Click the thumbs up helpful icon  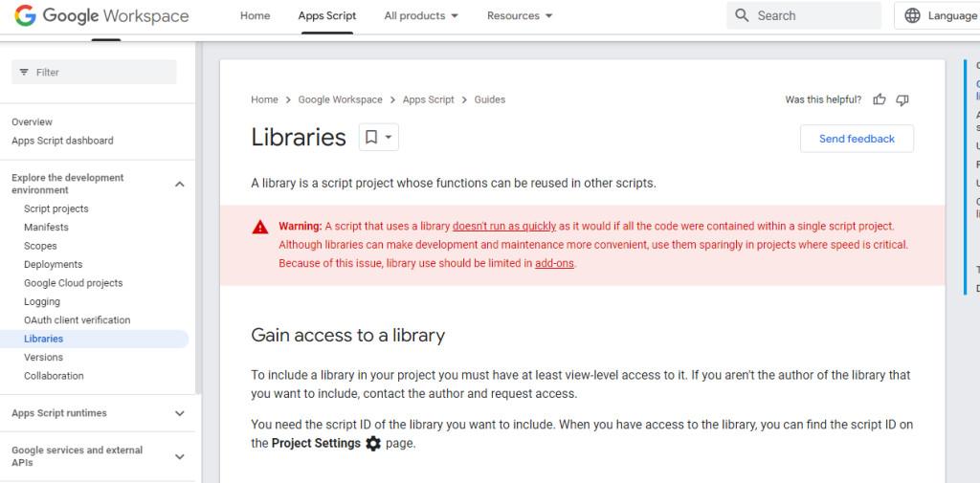[x=880, y=99]
